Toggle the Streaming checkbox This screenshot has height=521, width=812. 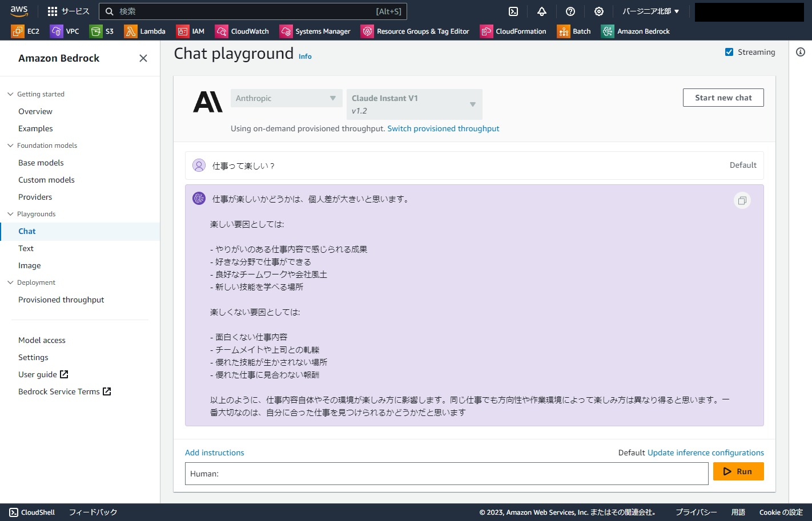729,52
